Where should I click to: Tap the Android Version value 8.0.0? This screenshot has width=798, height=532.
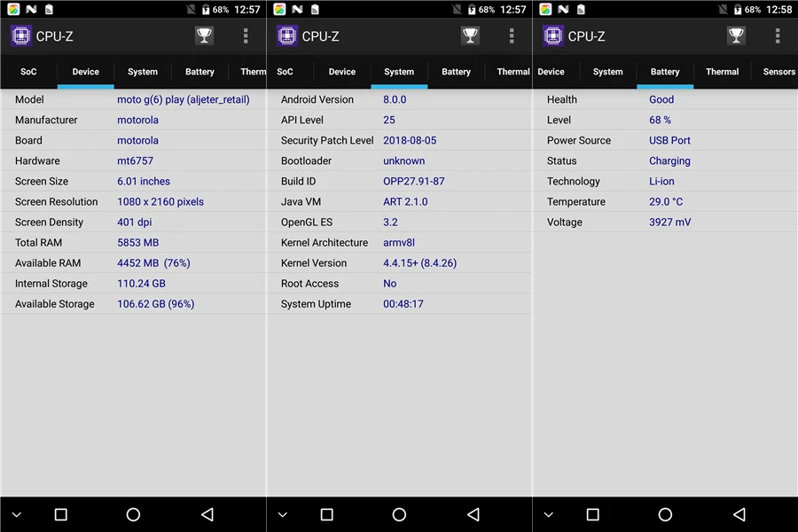tap(395, 100)
